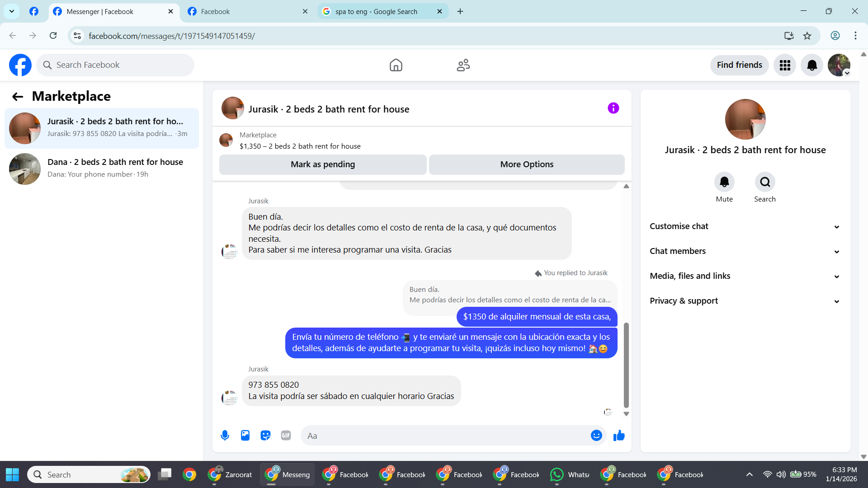Mute this chat's notifications

coord(724,182)
